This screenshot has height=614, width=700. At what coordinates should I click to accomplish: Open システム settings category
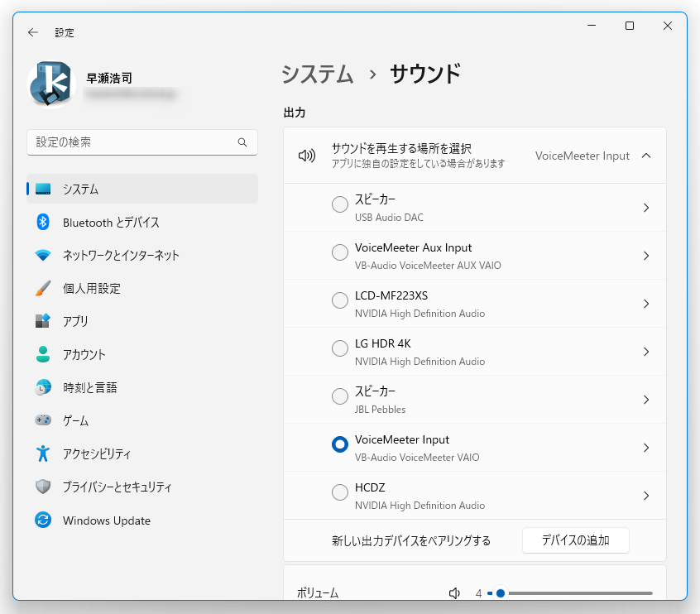(142, 189)
